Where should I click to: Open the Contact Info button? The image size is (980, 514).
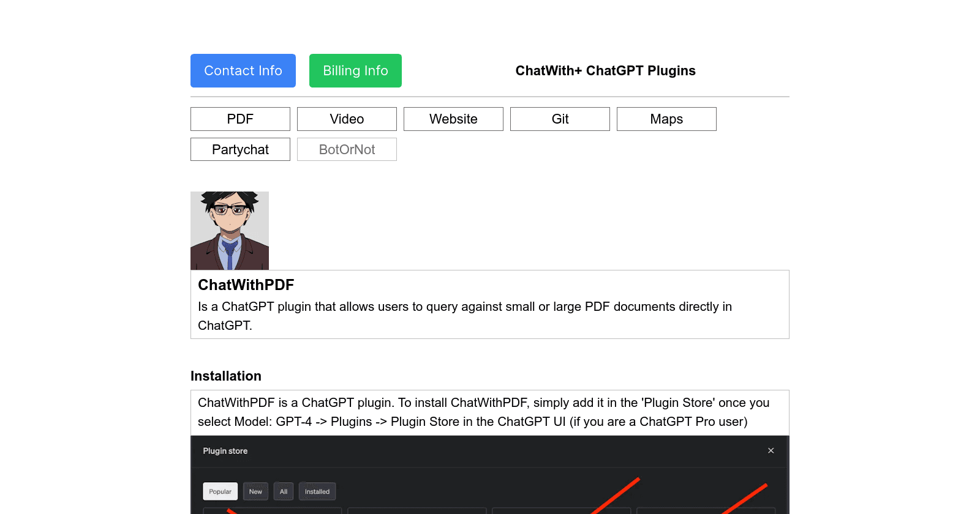243,70
